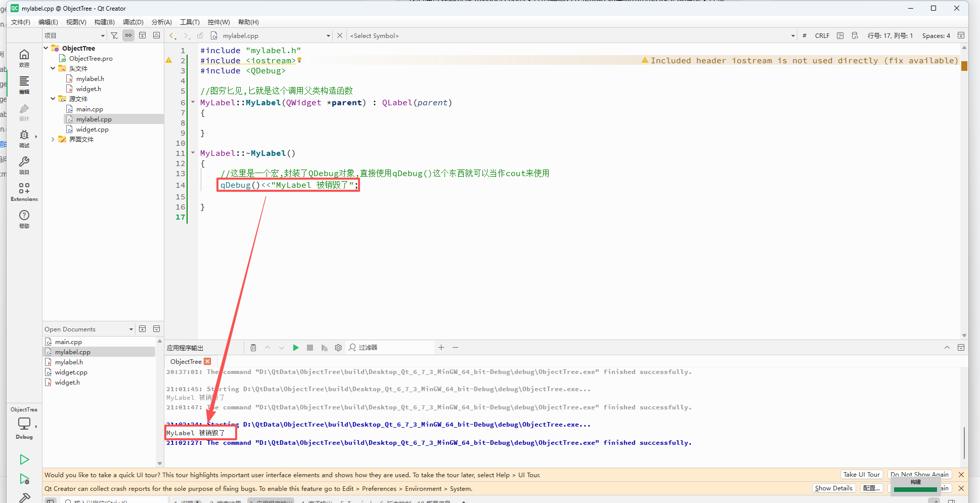Open the 编辑(E) menu
The image size is (980, 503).
pos(48,22)
